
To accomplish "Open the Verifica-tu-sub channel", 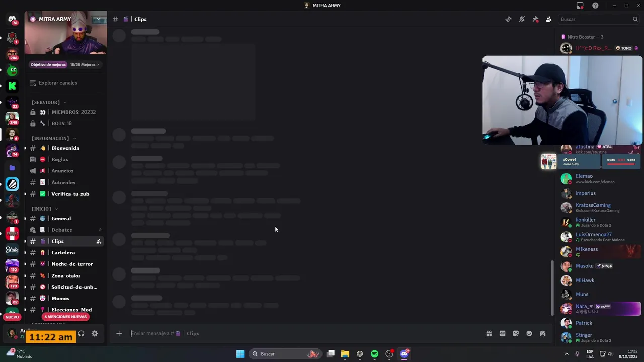I will [65, 194].
